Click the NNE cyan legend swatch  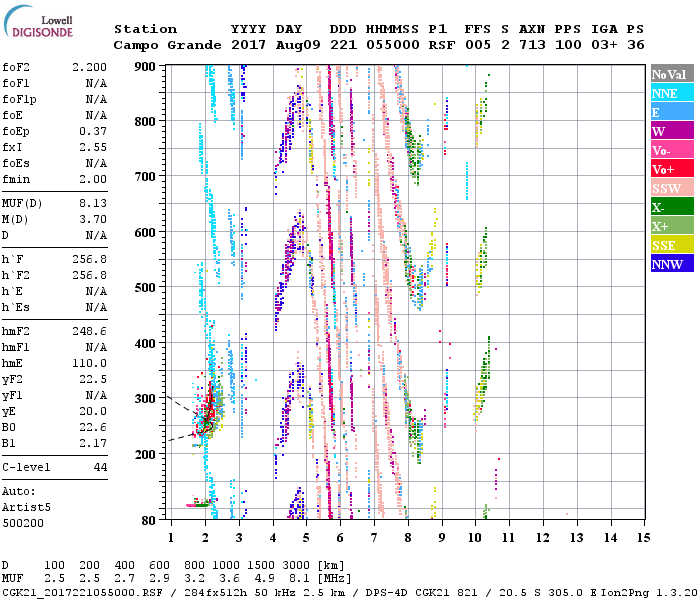click(668, 93)
